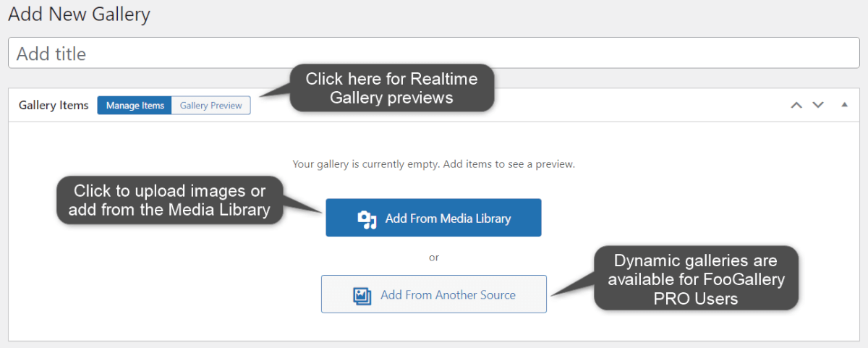Open the Gallery Preview tab
The height and width of the screenshot is (348, 868).
click(x=211, y=106)
